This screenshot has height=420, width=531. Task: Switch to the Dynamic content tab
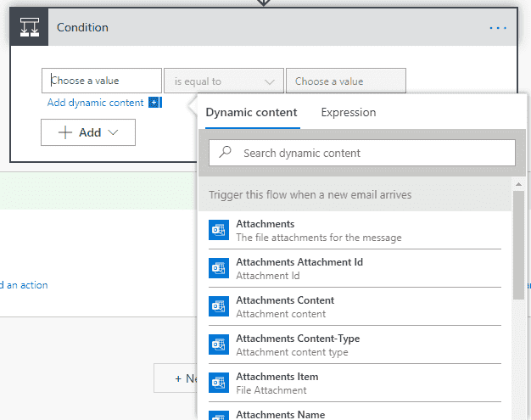[252, 113]
